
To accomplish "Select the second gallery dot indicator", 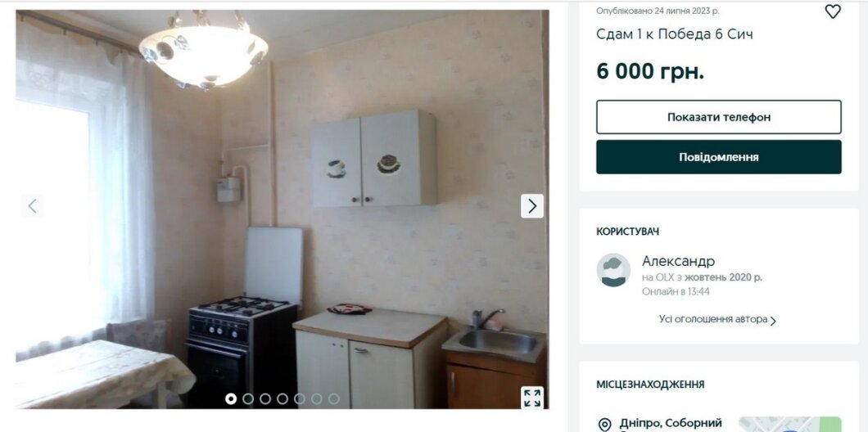I will [248, 398].
